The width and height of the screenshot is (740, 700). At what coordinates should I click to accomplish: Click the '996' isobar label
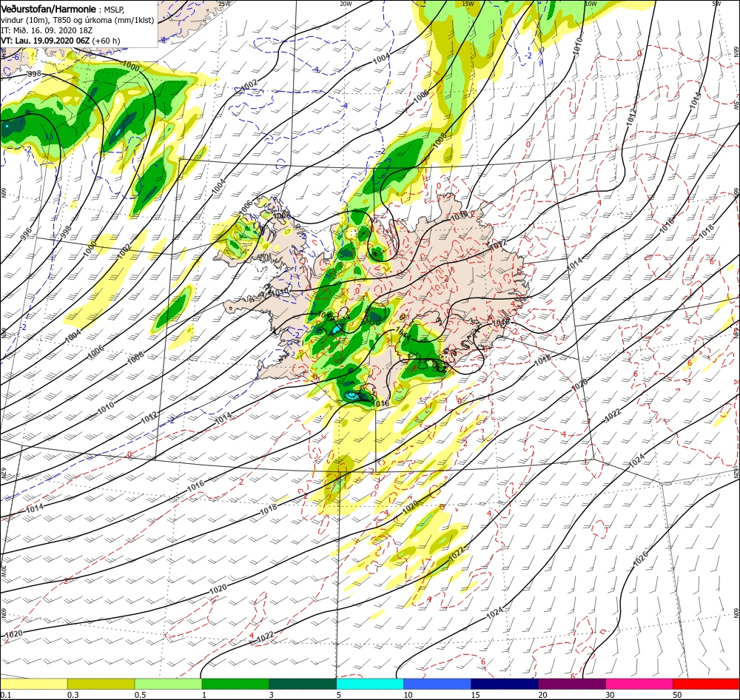click(x=26, y=234)
